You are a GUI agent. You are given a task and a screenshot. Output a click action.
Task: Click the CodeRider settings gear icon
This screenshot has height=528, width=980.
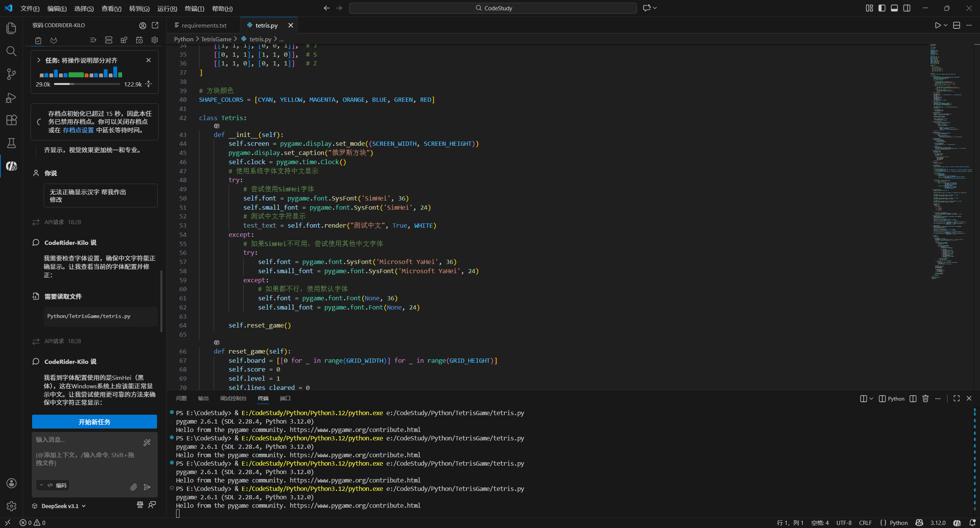pyautogui.click(x=155, y=40)
